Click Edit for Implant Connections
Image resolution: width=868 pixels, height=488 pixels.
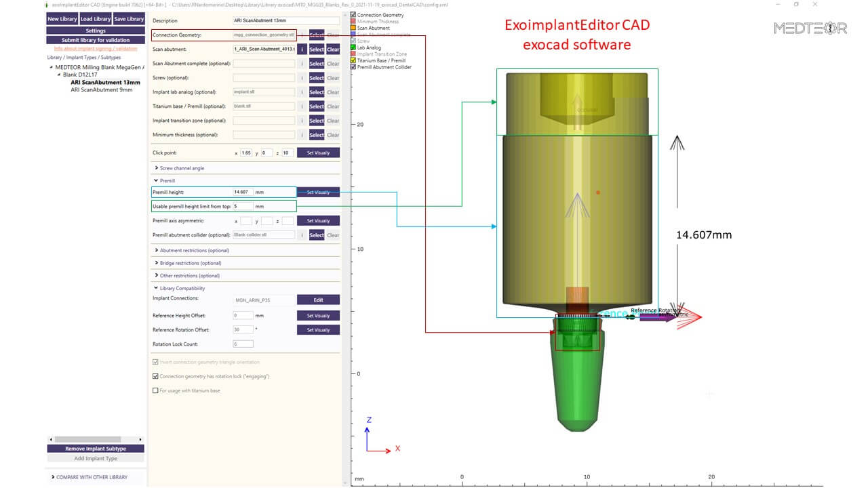318,300
